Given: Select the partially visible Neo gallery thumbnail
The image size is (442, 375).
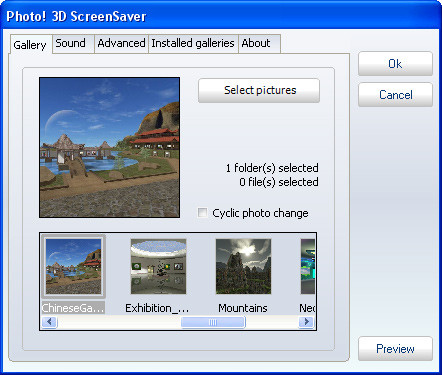Looking at the screenshot, I should [308, 266].
